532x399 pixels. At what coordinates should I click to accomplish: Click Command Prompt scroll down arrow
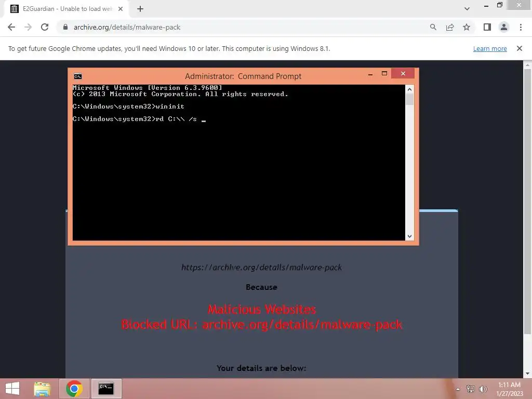pos(409,236)
